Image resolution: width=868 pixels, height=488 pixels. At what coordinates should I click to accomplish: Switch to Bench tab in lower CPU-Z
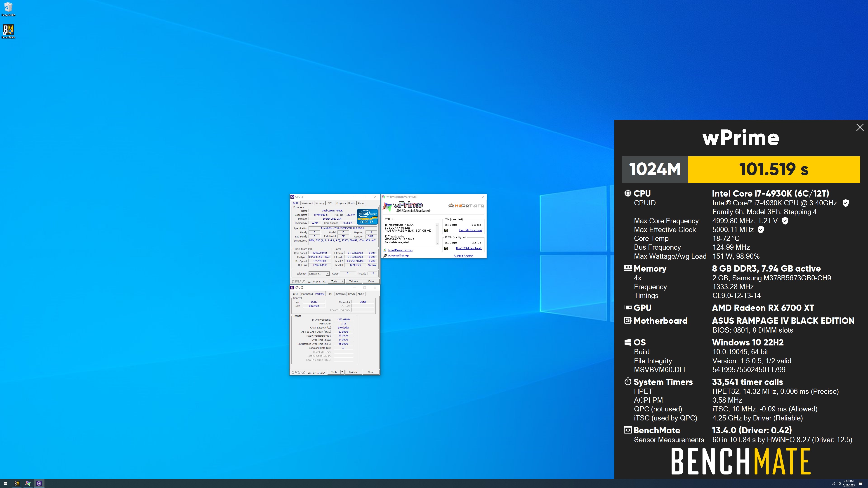point(351,294)
